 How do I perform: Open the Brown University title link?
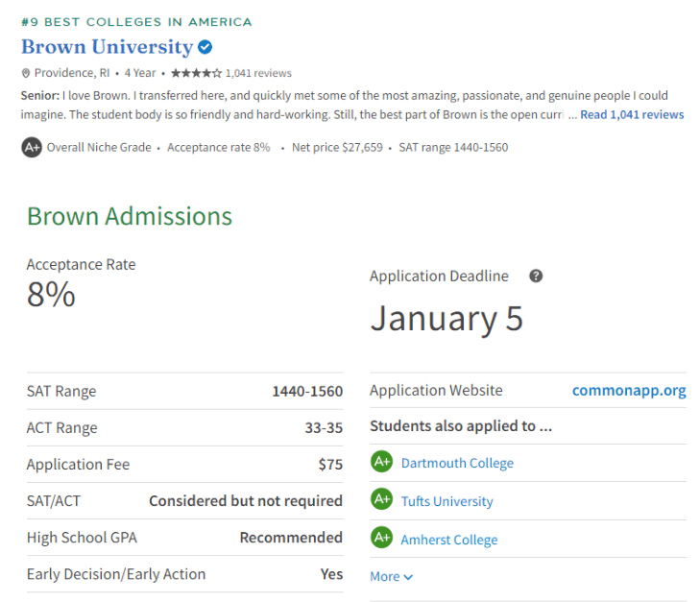tap(108, 47)
